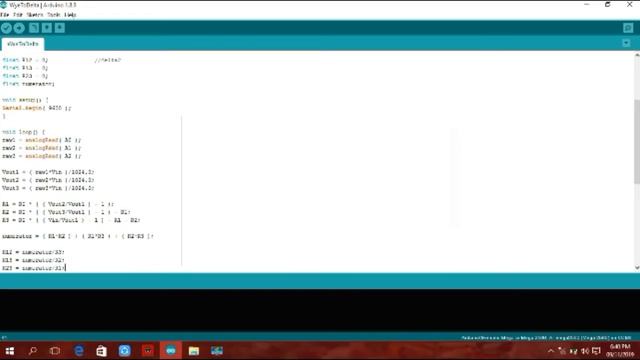Show hidden system tray icons

(x=551, y=351)
